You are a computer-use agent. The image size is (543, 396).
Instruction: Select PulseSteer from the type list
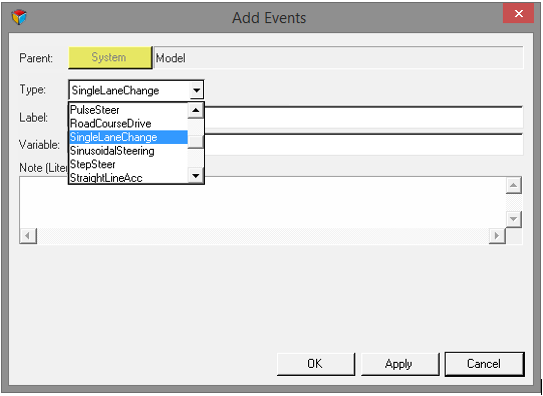pos(128,110)
